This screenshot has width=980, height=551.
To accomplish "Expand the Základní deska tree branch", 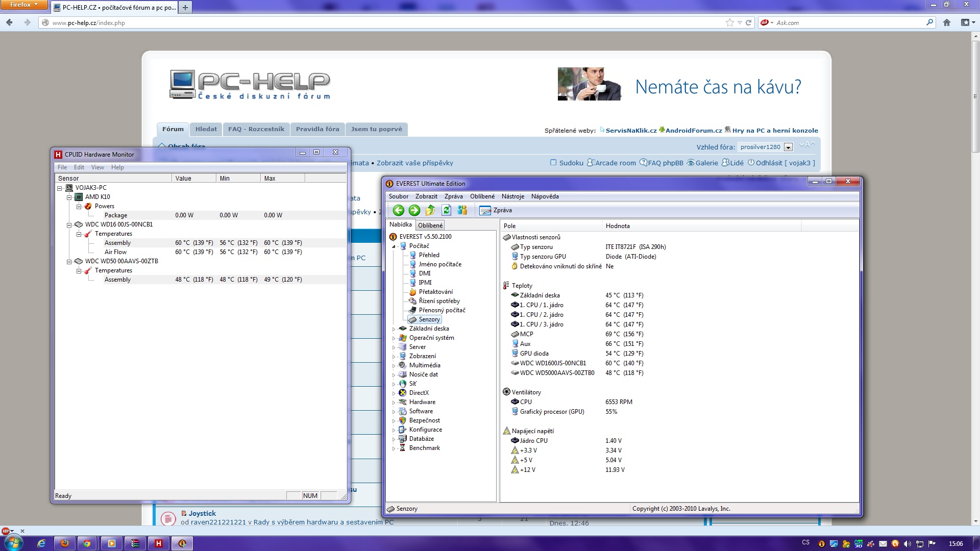I will click(394, 329).
